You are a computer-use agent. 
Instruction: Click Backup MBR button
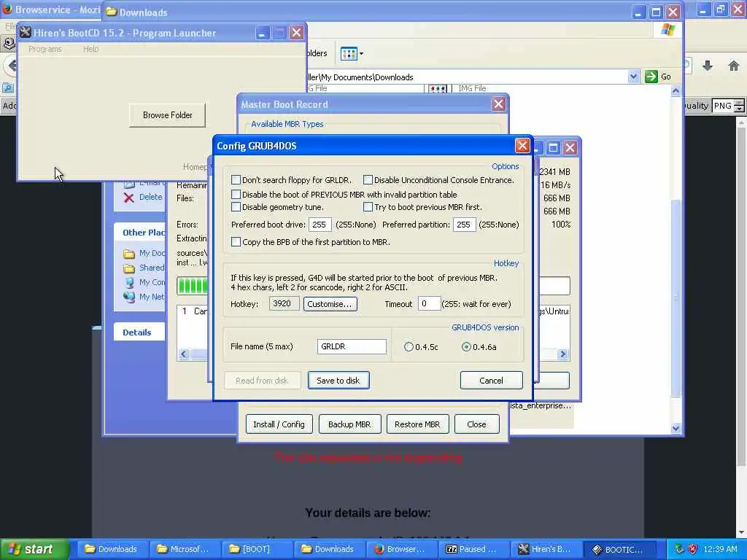coord(349,424)
